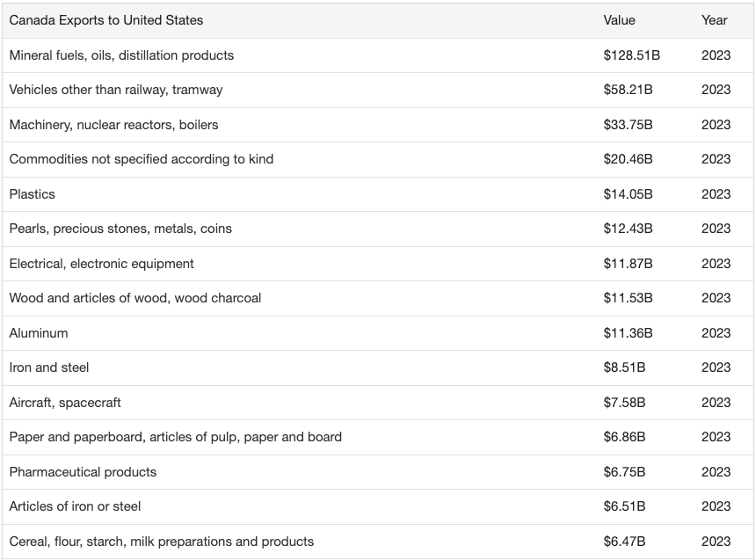Click the $20.46B value cell

pos(628,159)
